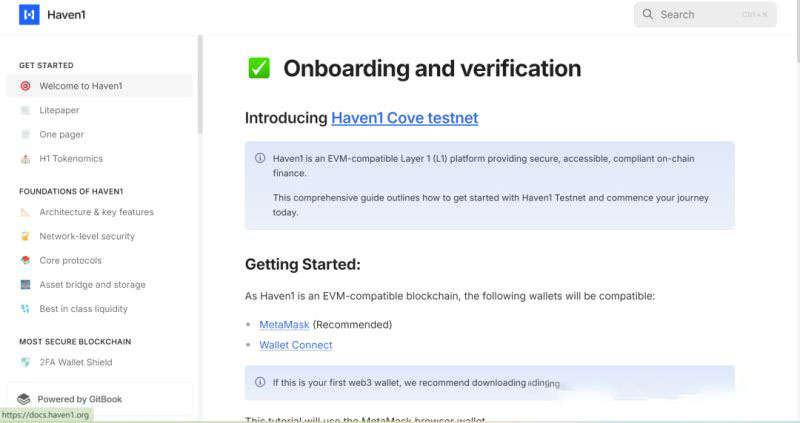The image size is (800, 423).
Task: Click the H1 Tokenomics icon
Action: pos(25,158)
